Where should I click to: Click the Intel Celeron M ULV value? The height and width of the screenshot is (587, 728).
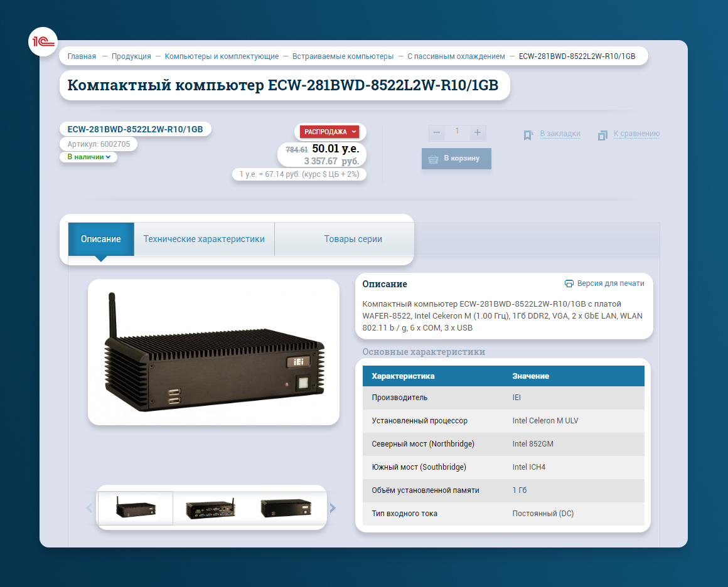pos(545,421)
